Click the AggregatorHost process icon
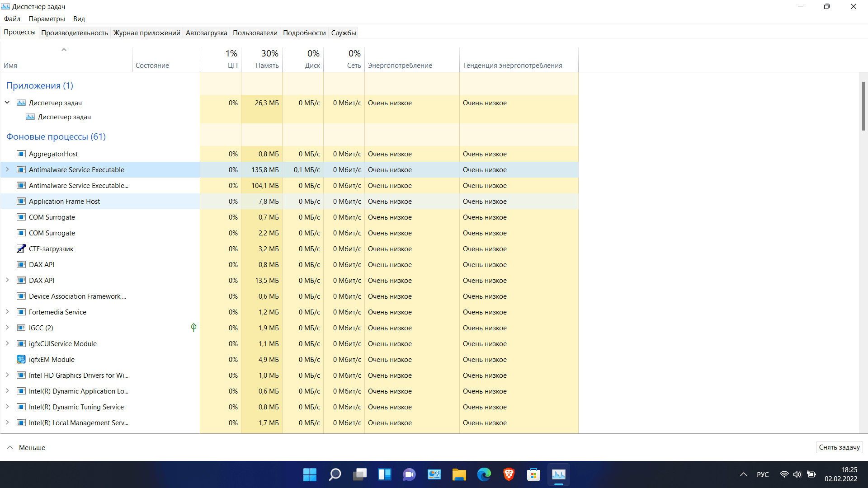 click(x=21, y=154)
